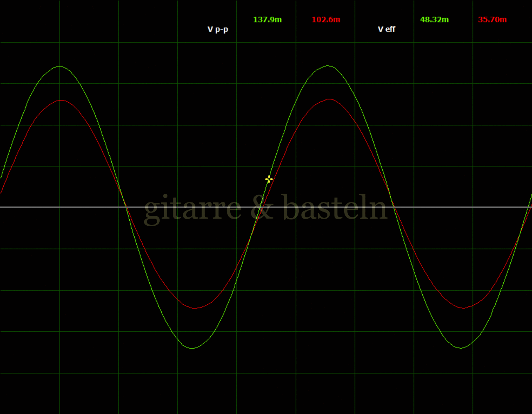Image resolution: width=532 pixels, height=414 pixels.
Task: Click the rightmost red waveform peak
Action: (x=330, y=99)
